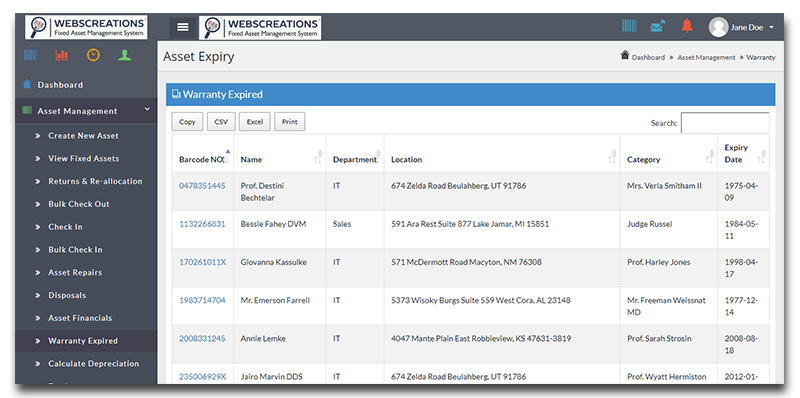The width and height of the screenshot is (800, 398).
Task: Click the Warranty Expired panel header icon
Action: coord(176,94)
